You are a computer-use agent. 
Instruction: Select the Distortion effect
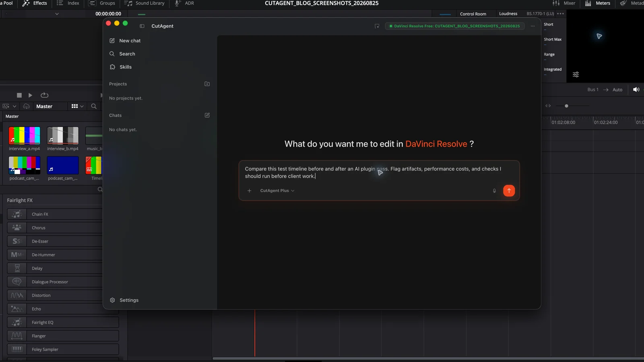point(63,296)
